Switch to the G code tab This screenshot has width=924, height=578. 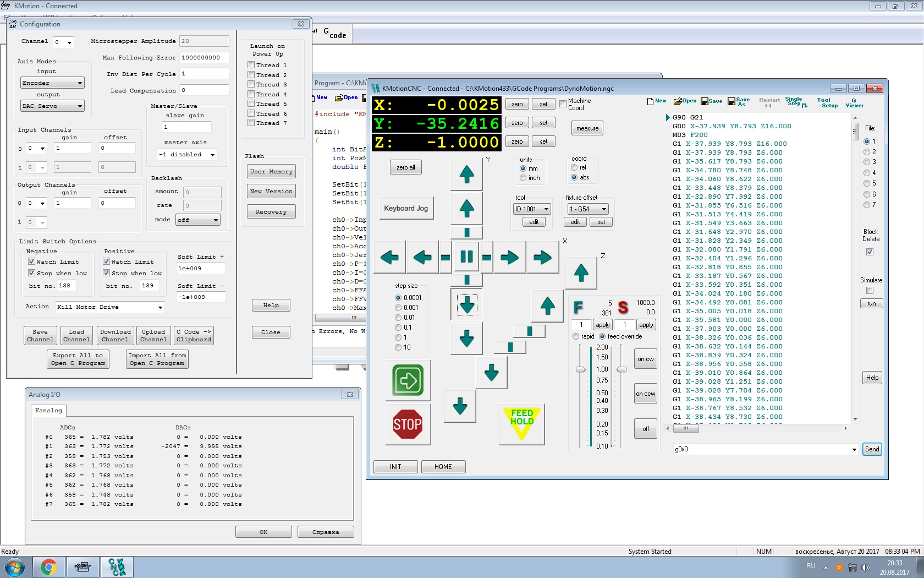(334, 34)
